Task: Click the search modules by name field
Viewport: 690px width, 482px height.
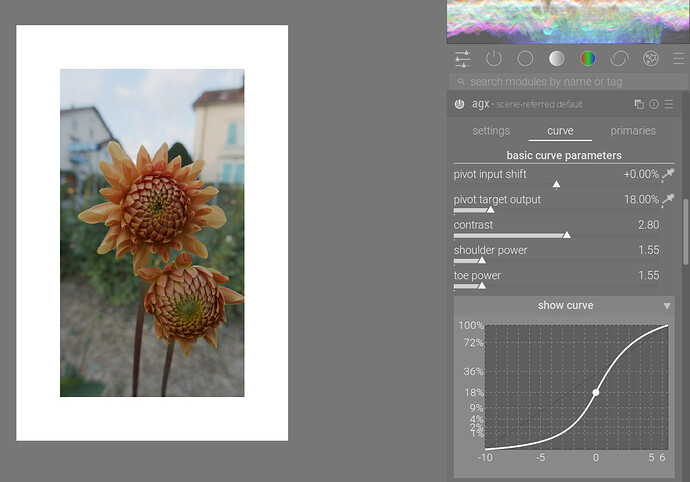Action: tap(565, 81)
